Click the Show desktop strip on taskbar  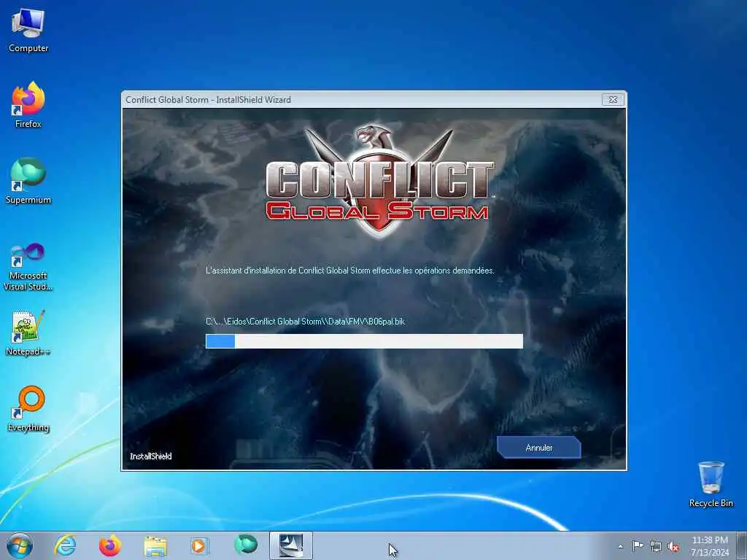(742, 545)
